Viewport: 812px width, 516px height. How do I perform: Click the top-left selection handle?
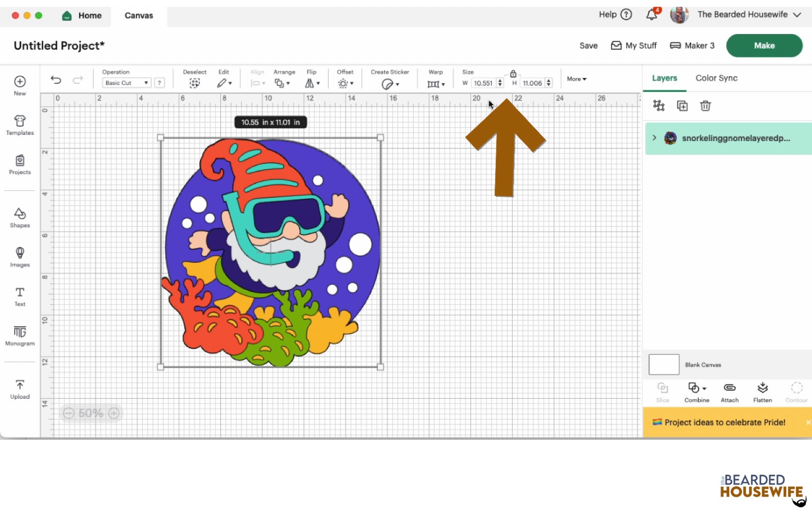coord(161,137)
